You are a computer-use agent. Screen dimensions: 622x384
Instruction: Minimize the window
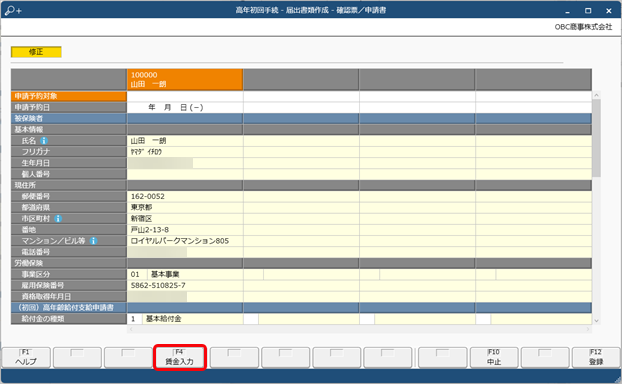tap(568, 11)
